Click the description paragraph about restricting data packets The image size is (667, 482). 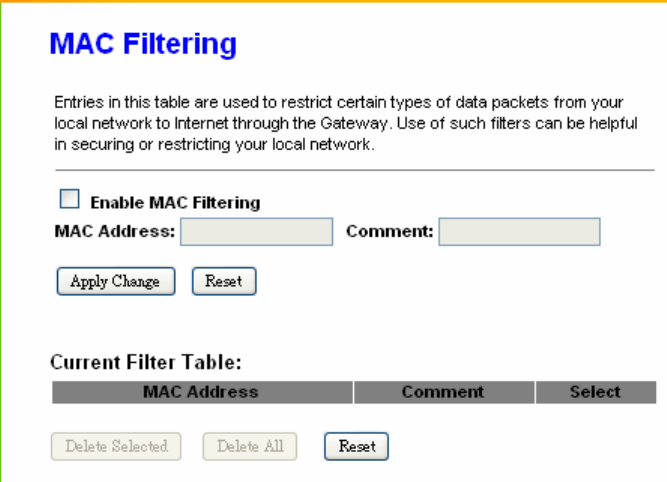[x=346, y=123]
